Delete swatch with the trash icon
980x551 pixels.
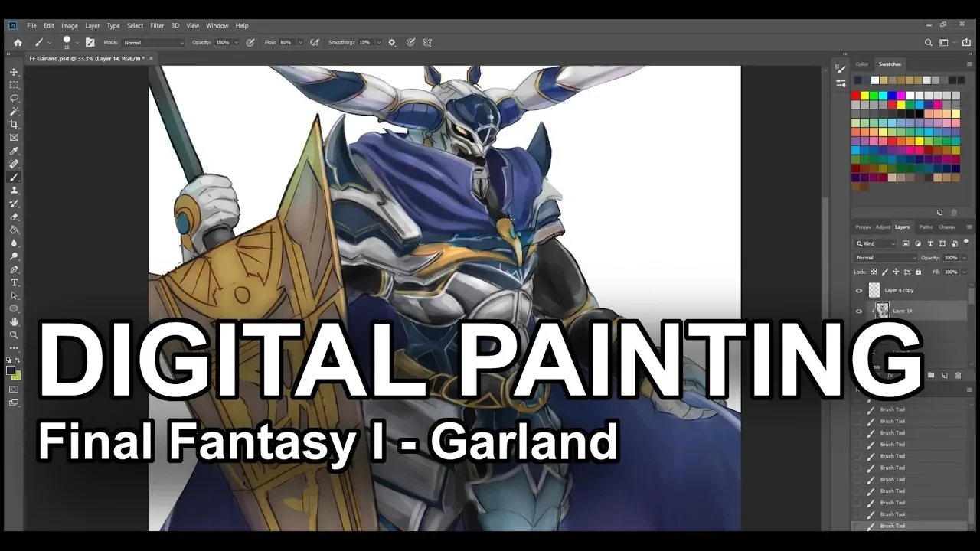(954, 212)
